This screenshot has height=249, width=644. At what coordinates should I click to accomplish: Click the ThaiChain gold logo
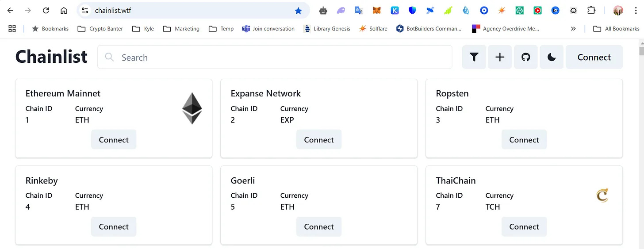click(602, 195)
